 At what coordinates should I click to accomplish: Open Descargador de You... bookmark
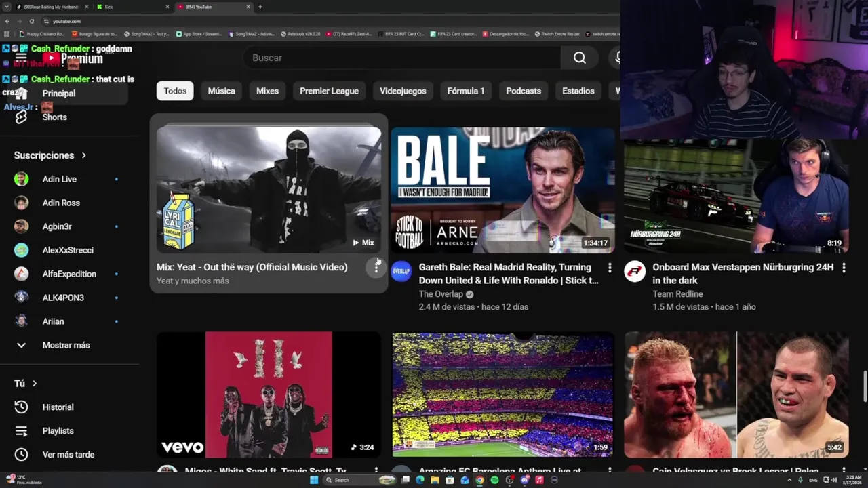click(x=505, y=33)
